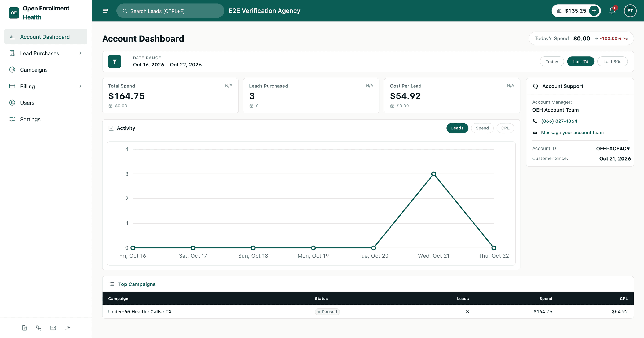Image resolution: width=644 pixels, height=338 pixels.
Task: Call (866) 827-1864 support link
Action: click(x=559, y=121)
